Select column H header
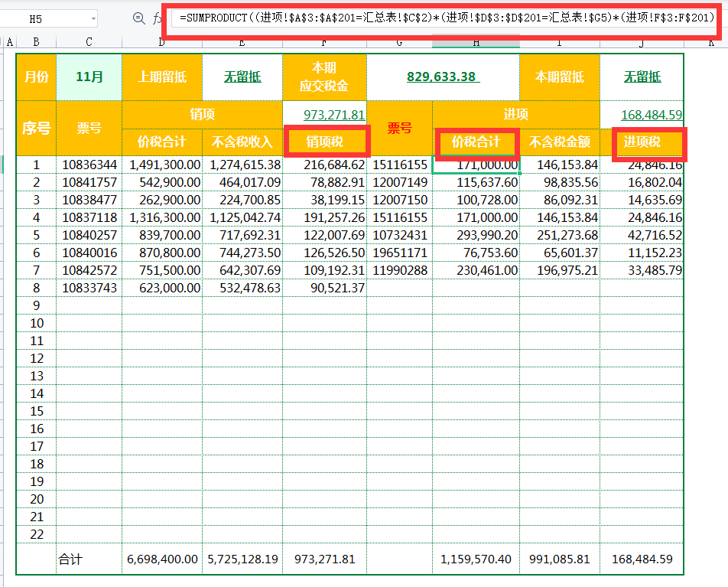This screenshot has width=728, height=587. pyautogui.click(x=476, y=43)
